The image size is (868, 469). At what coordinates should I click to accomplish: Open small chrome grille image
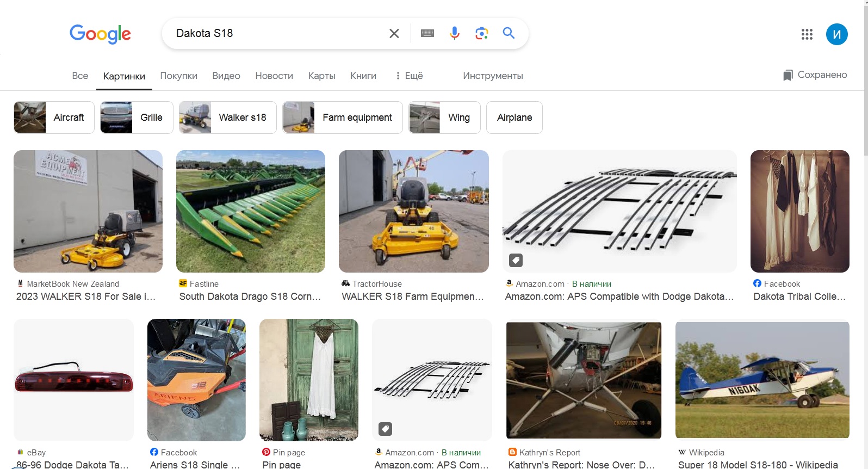coord(432,380)
